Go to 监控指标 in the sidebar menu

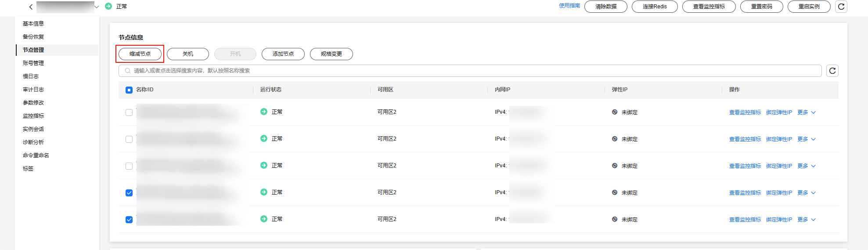coord(33,116)
